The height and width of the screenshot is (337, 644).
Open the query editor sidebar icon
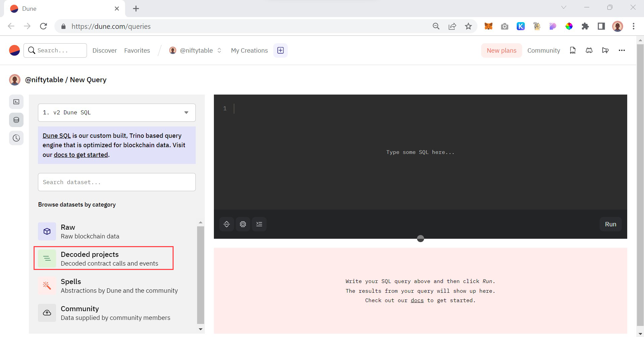point(16,102)
